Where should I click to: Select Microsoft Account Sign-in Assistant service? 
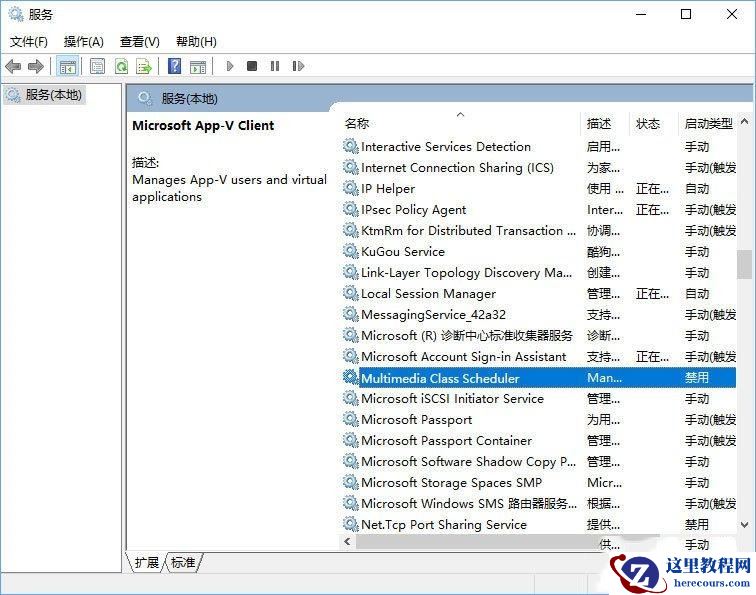tap(539, 357)
